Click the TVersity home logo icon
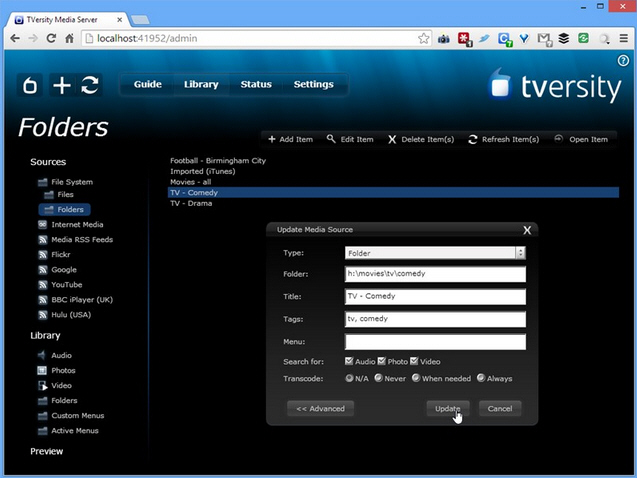The height and width of the screenshot is (478, 637). (x=30, y=85)
